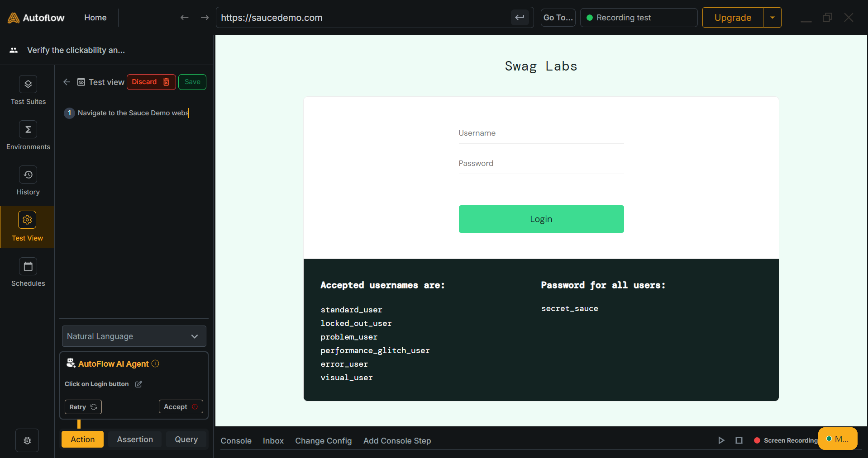Accept the AI agent suggestion
868x458 pixels.
[181, 407]
